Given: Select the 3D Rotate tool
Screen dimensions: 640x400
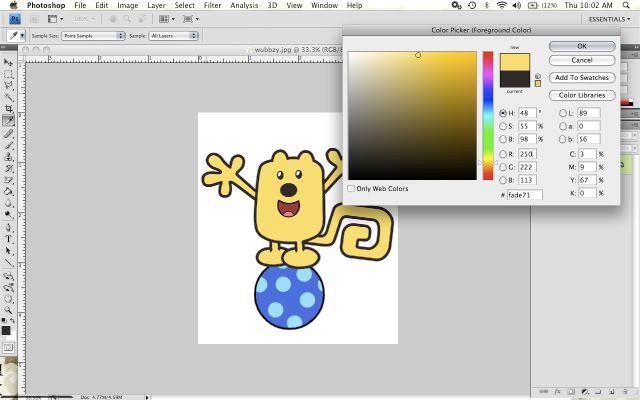Looking at the screenshot, I should 8,276.
